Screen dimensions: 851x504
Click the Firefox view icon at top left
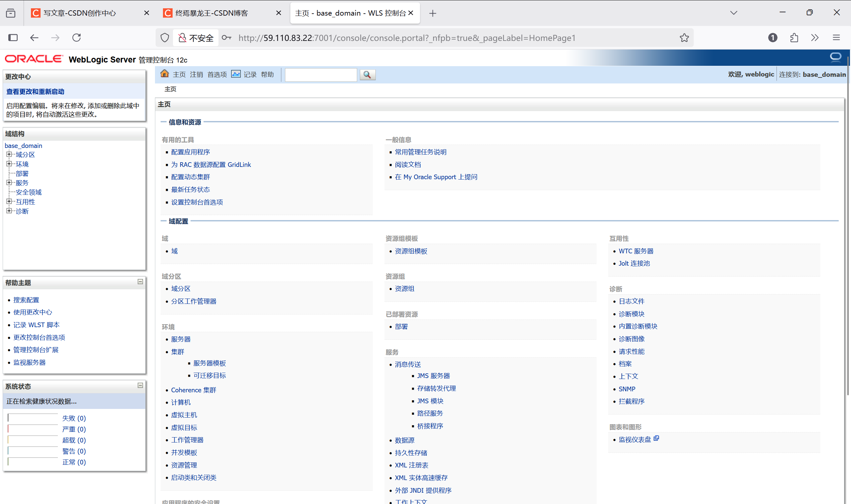tap(11, 13)
